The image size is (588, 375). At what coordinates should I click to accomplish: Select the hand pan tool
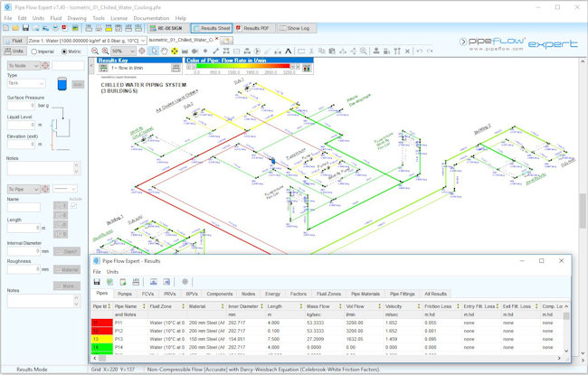[x=165, y=51]
